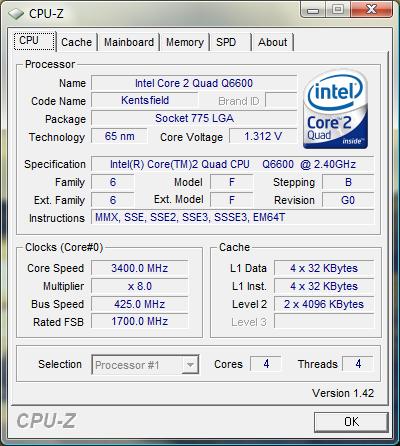Screen dimensions: 400x446
Task: Click the processor Name field
Action: coord(194,83)
